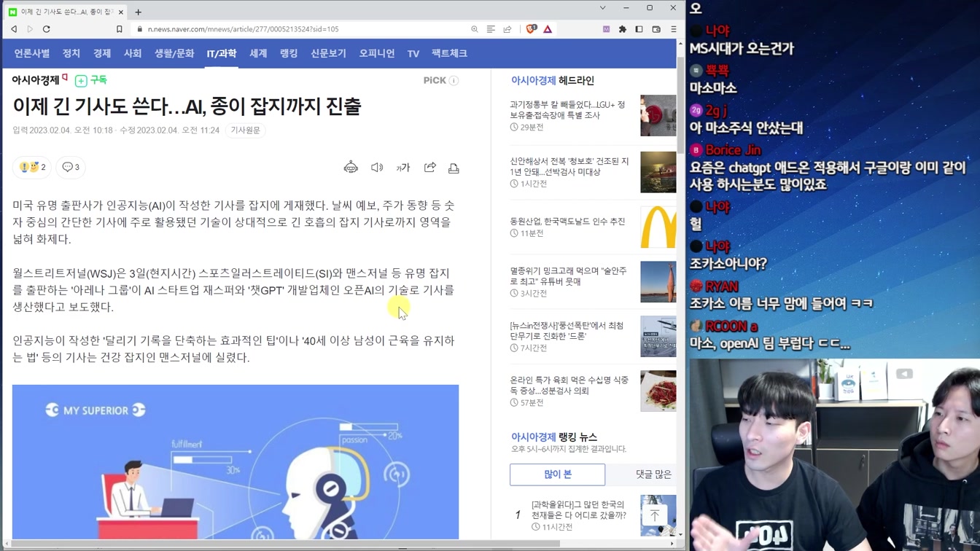This screenshot has height=551, width=980.
Task: Reload the page with the refresh icon
Action: point(47,29)
